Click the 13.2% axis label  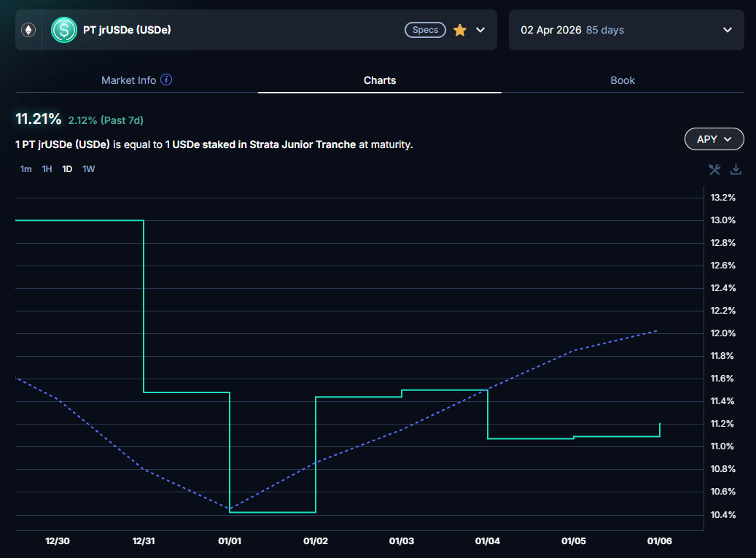(722, 197)
